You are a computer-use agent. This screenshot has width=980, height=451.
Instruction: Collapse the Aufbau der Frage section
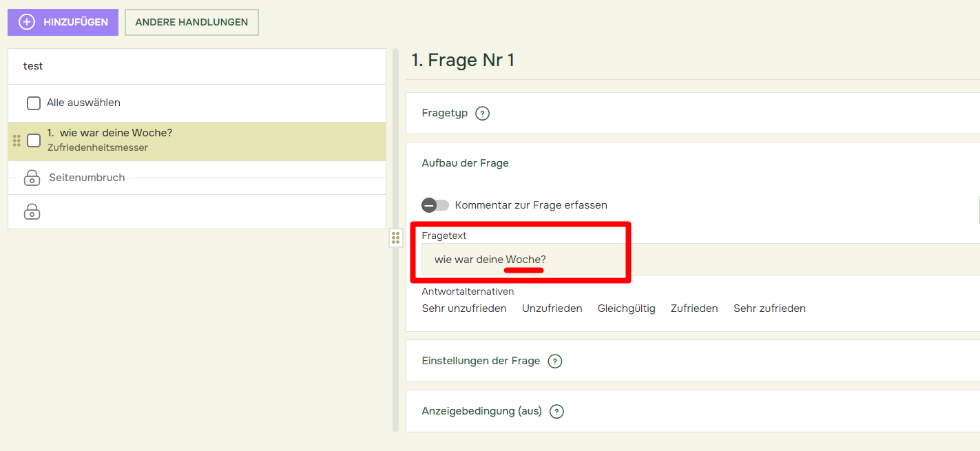[x=466, y=163]
